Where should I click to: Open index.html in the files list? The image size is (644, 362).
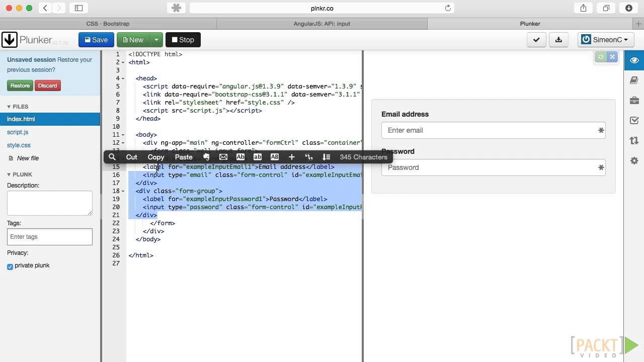pyautogui.click(x=50, y=119)
